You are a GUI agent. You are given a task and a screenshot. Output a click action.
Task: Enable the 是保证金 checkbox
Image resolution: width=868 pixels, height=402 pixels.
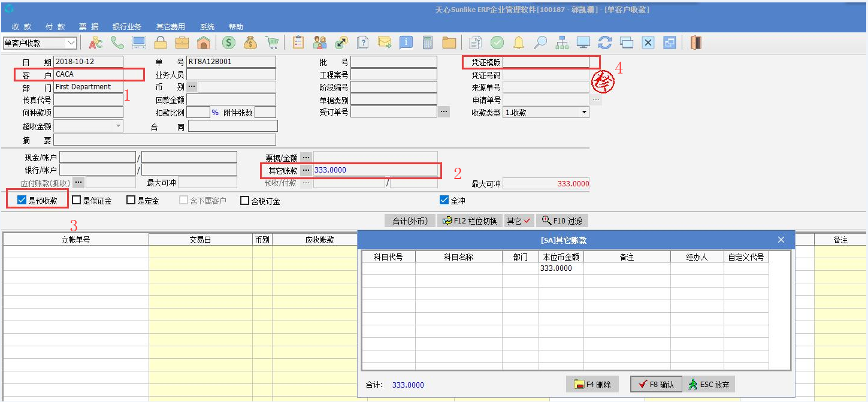point(77,201)
